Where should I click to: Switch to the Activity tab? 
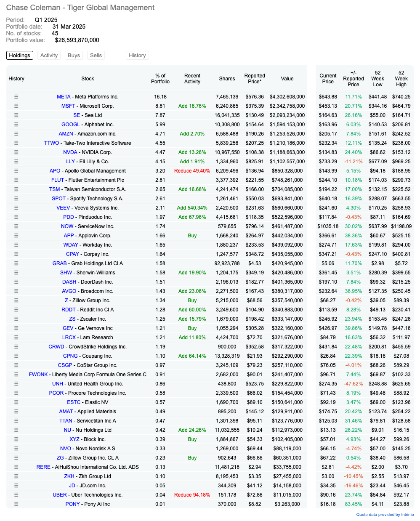(49, 56)
